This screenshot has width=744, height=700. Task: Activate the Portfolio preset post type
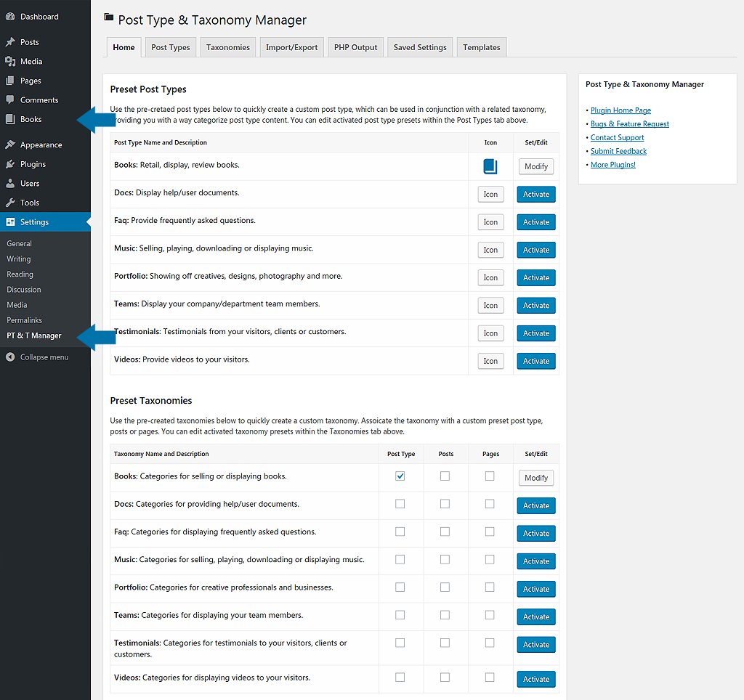click(536, 278)
